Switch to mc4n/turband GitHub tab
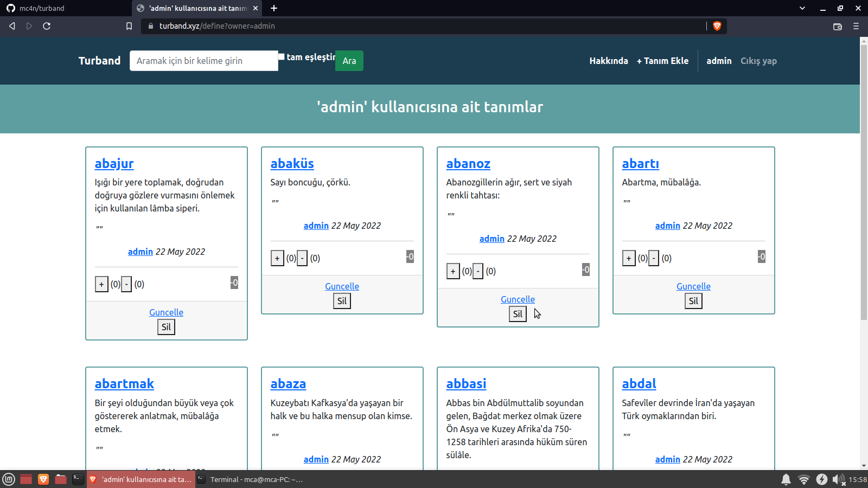 pos(65,8)
